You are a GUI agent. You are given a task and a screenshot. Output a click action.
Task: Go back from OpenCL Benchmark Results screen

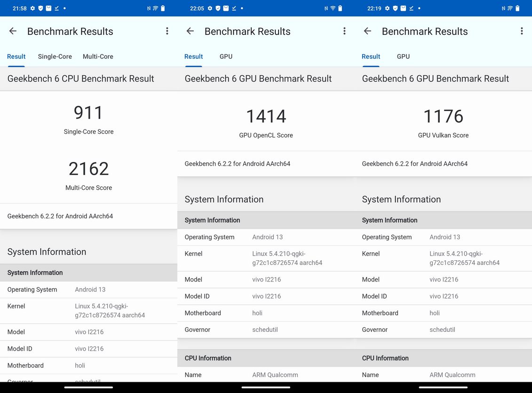191,31
